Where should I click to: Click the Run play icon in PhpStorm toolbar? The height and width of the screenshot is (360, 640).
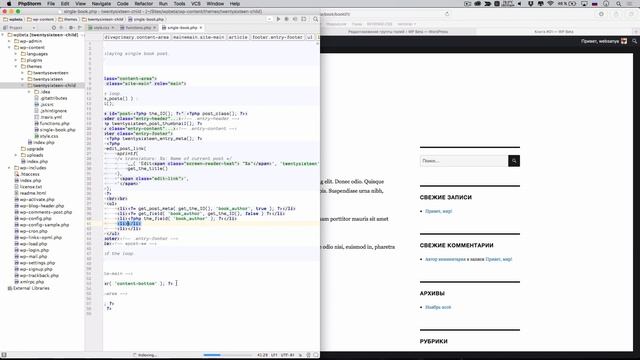point(278,19)
